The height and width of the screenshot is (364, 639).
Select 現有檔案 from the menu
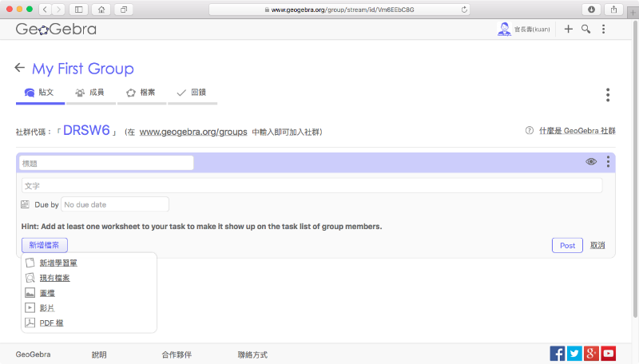(54, 278)
